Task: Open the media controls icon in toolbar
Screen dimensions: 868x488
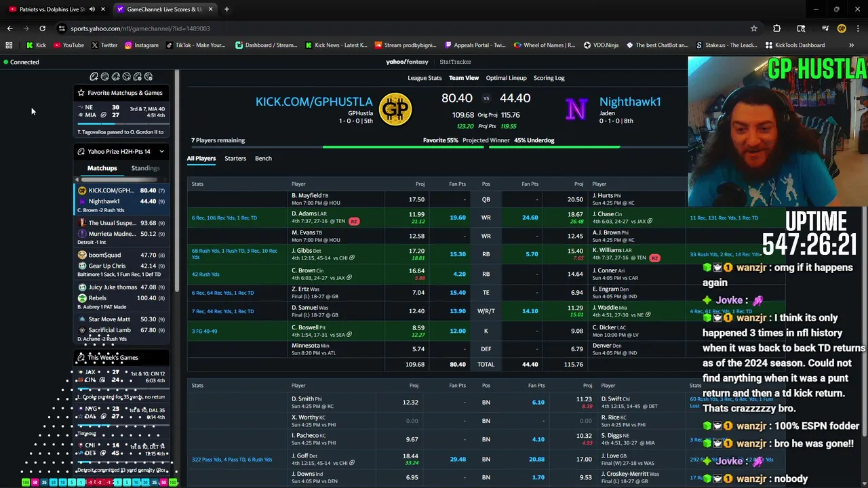Action: [825, 28]
